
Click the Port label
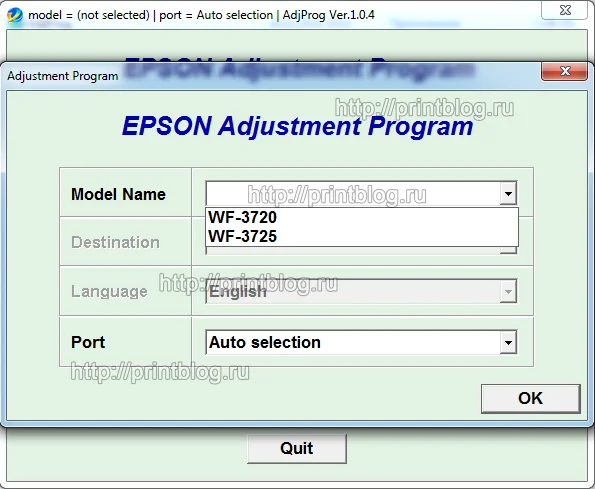pyautogui.click(x=88, y=342)
